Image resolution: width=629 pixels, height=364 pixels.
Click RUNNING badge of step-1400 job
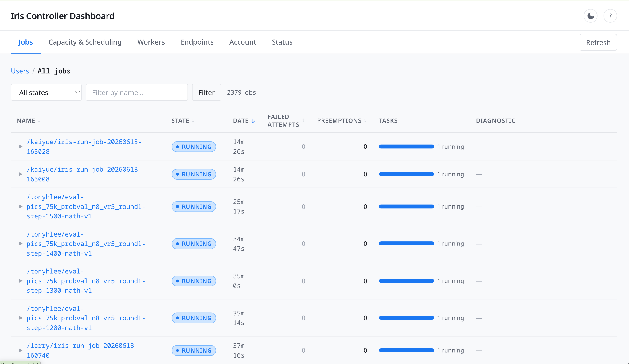194,244
